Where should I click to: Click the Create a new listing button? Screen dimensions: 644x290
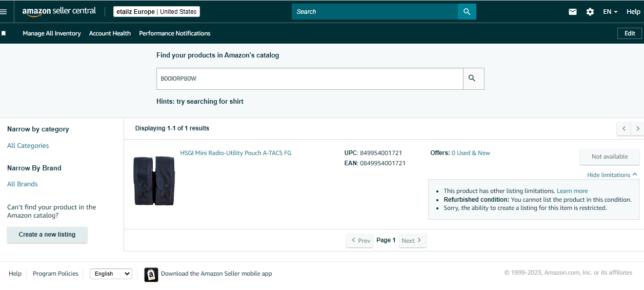(x=47, y=235)
